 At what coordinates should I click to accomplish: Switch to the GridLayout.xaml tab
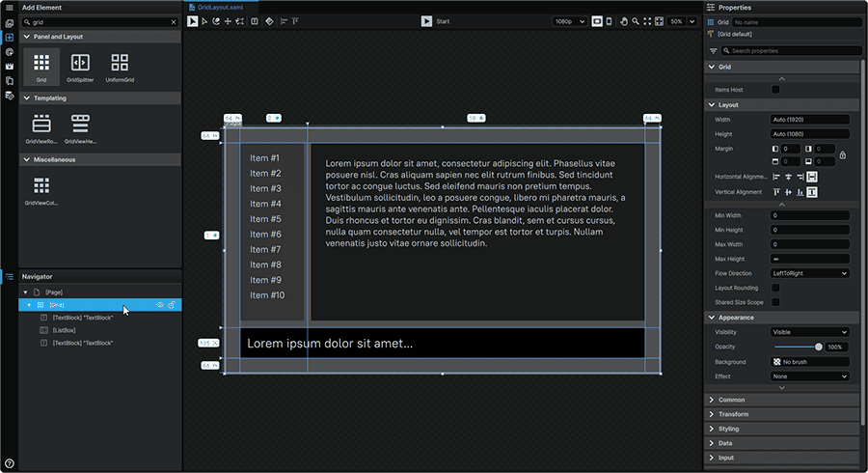click(x=220, y=7)
